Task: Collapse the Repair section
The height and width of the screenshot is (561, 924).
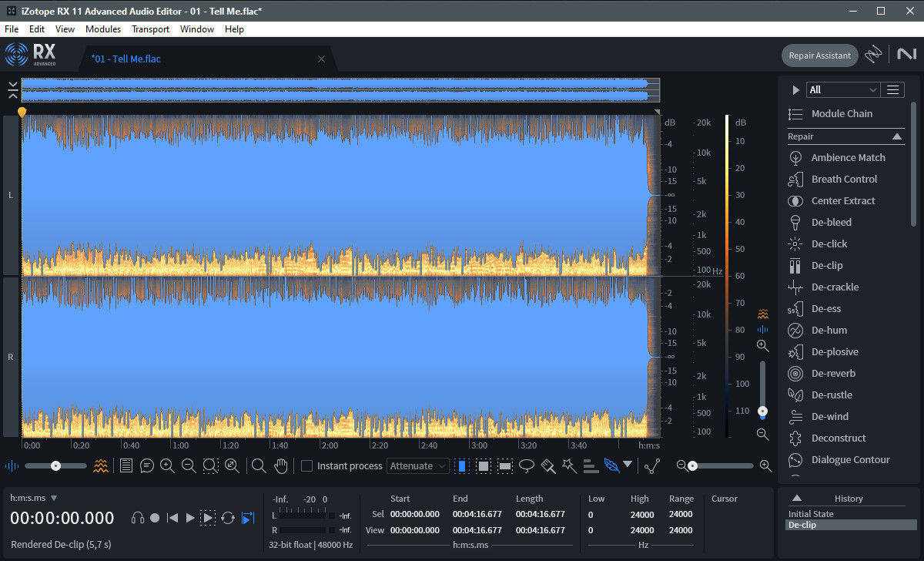Action: [897, 136]
